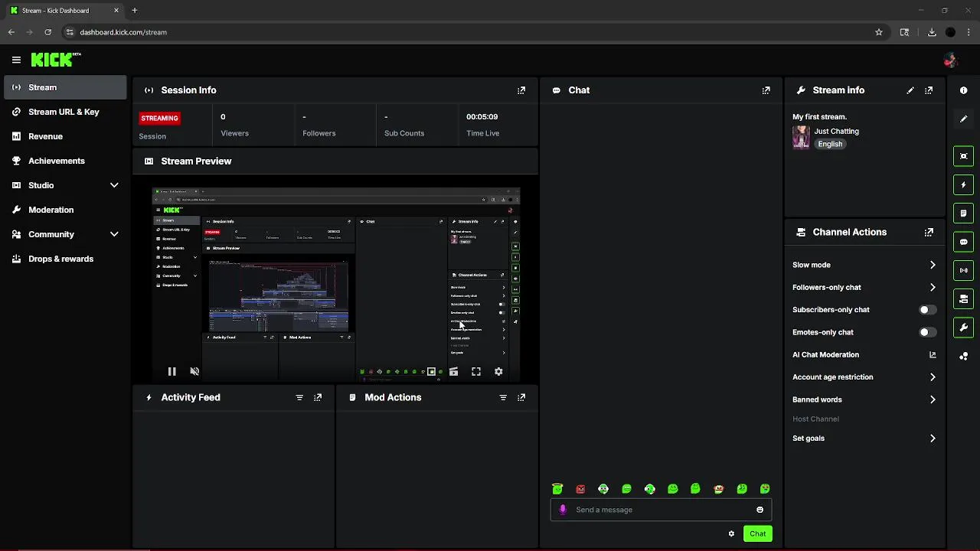Screen dimensions: 980x551
Task: Open Slow mode options chevron
Action: point(933,265)
